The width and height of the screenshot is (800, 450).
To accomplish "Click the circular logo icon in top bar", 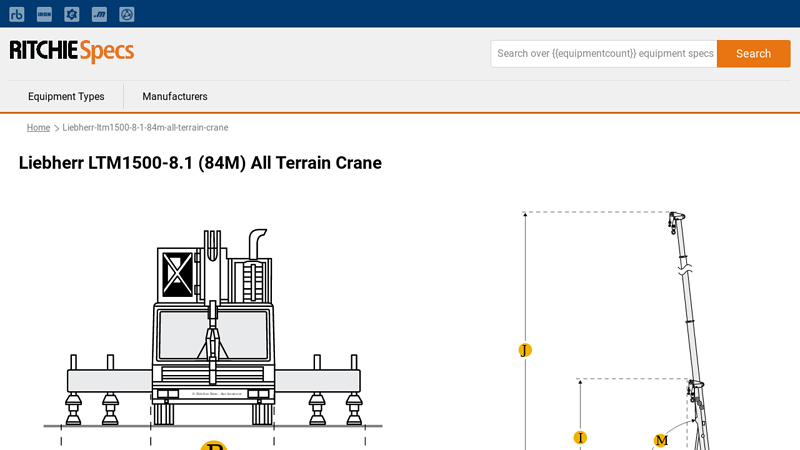I will (x=127, y=14).
